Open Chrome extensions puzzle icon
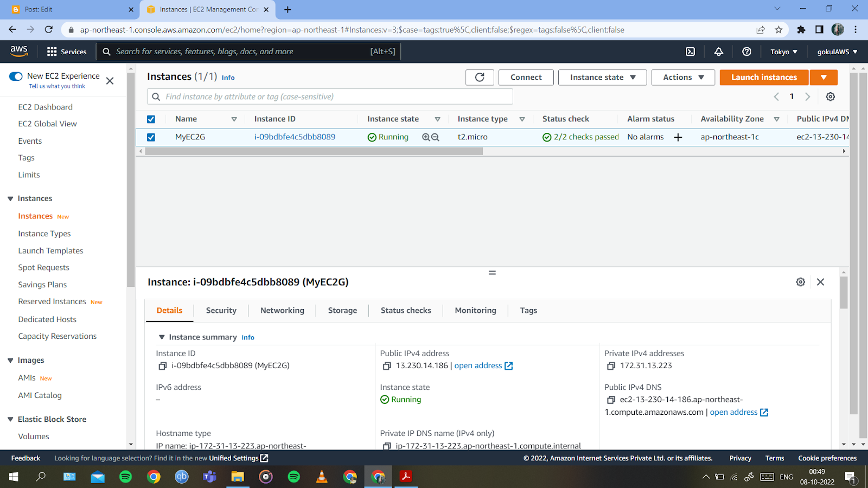The width and height of the screenshot is (868, 488). tap(801, 30)
